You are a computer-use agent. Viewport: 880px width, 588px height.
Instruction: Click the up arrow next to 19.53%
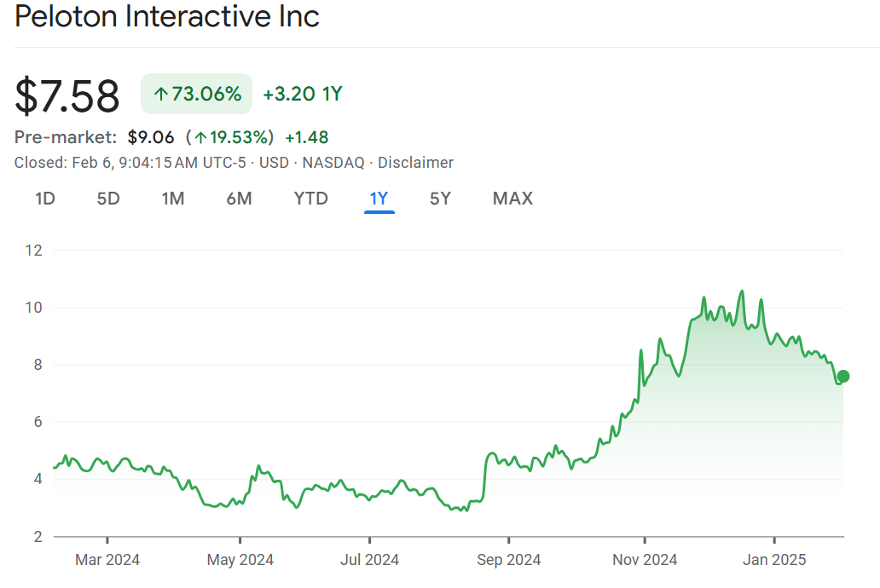[200, 137]
